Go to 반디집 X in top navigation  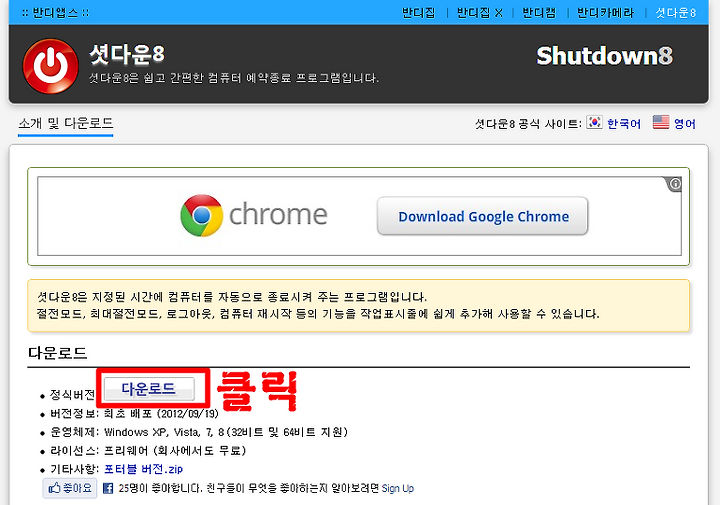[x=479, y=12]
